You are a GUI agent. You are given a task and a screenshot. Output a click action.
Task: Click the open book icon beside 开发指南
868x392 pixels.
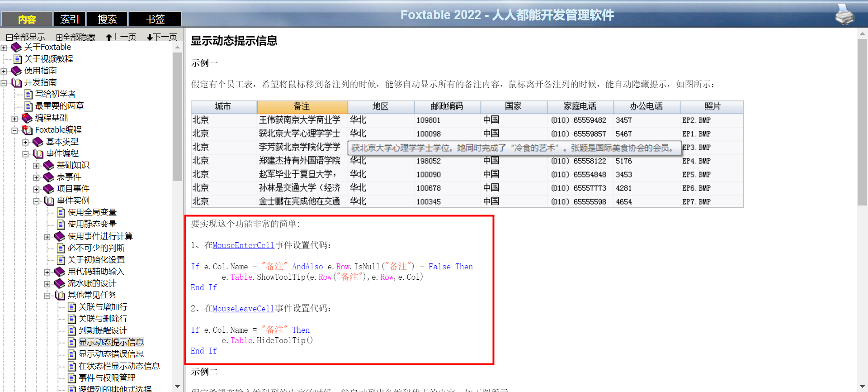[x=16, y=82]
